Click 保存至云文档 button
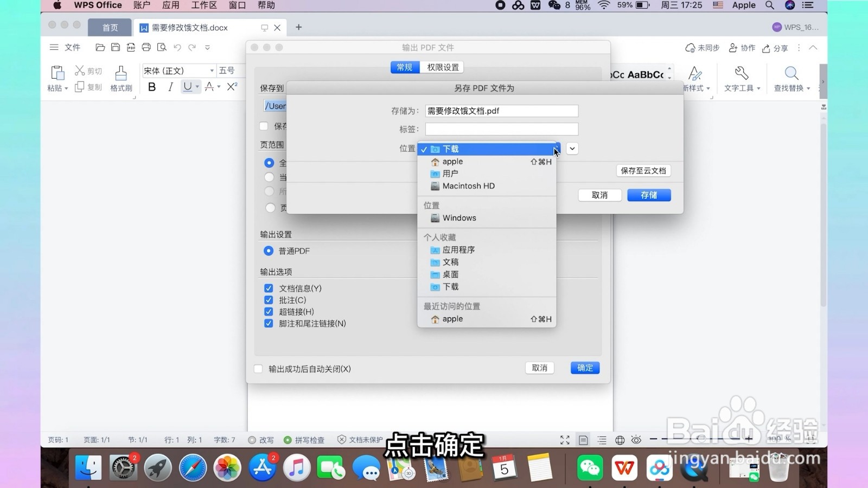 643,170
